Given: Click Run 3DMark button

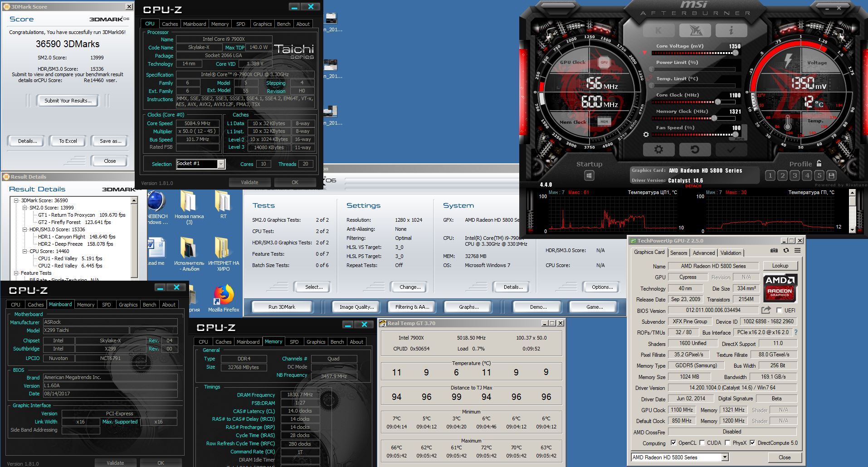Looking at the screenshot, I should (x=282, y=307).
